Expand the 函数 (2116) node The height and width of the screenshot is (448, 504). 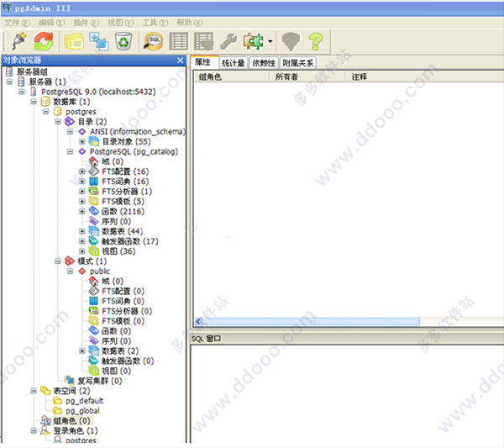coord(82,211)
